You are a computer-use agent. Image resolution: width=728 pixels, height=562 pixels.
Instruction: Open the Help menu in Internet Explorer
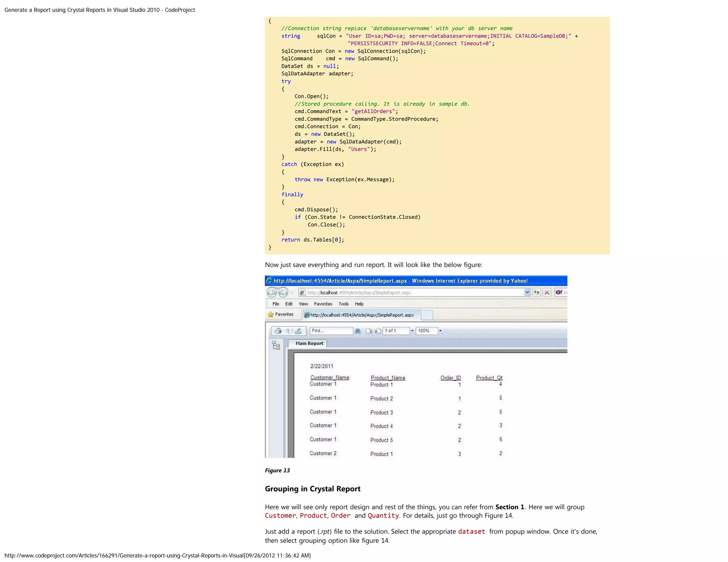point(359,304)
